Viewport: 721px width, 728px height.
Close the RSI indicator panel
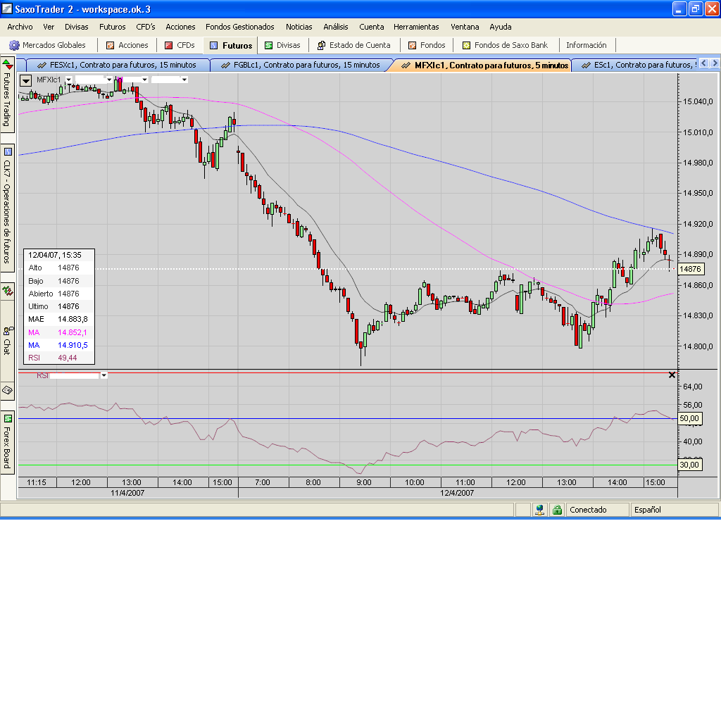tap(672, 375)
